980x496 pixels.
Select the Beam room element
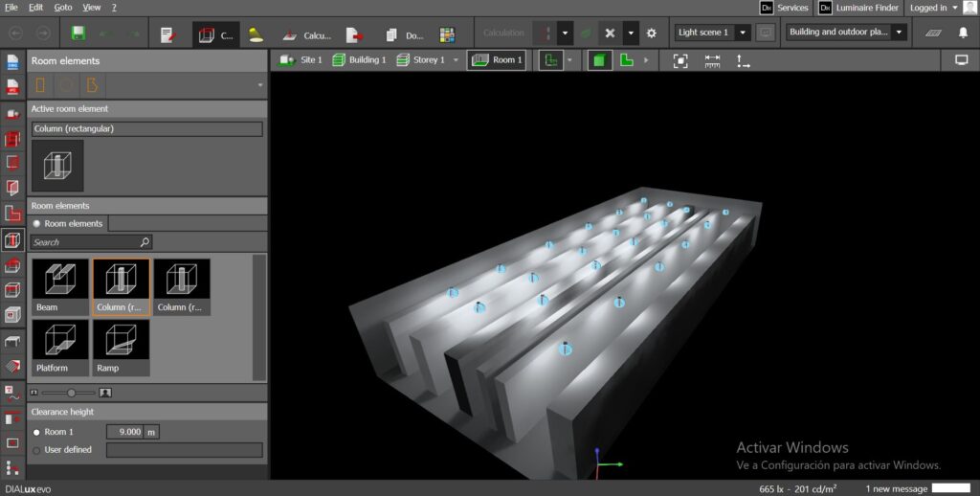tap(60, 286)
